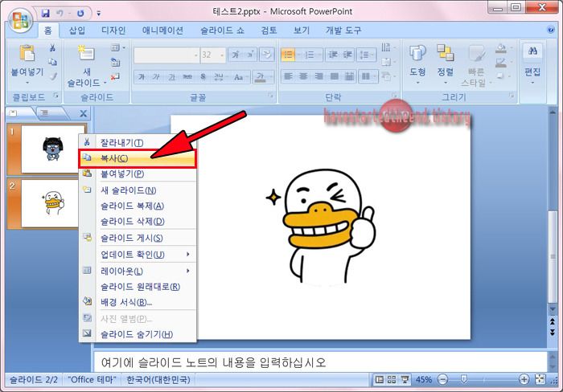The image size is (563, 392).
Task: Toggle italic 가 formatting button
Action: [156, 77]
